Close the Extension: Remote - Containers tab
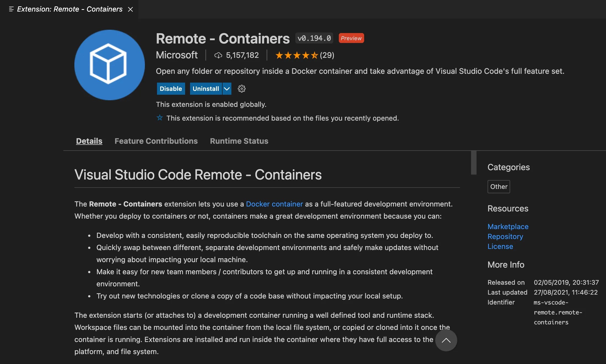The width and height of the screenshot is (606, 364). 131,9
